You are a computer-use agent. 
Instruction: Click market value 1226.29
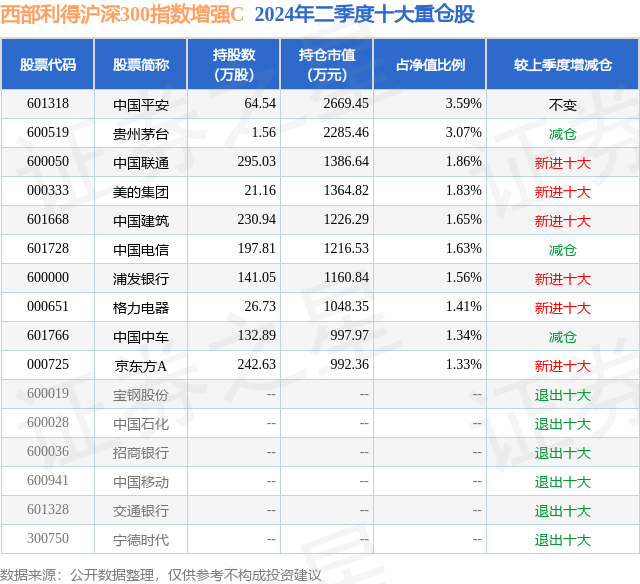(x=346, y=220)
